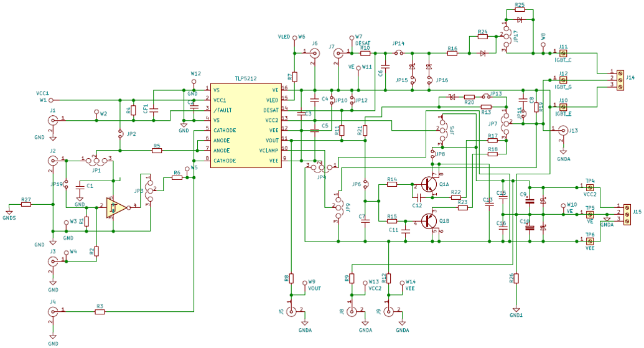Click the JP4 three-way jumper
644x348 pixels.
click(321, 166)
